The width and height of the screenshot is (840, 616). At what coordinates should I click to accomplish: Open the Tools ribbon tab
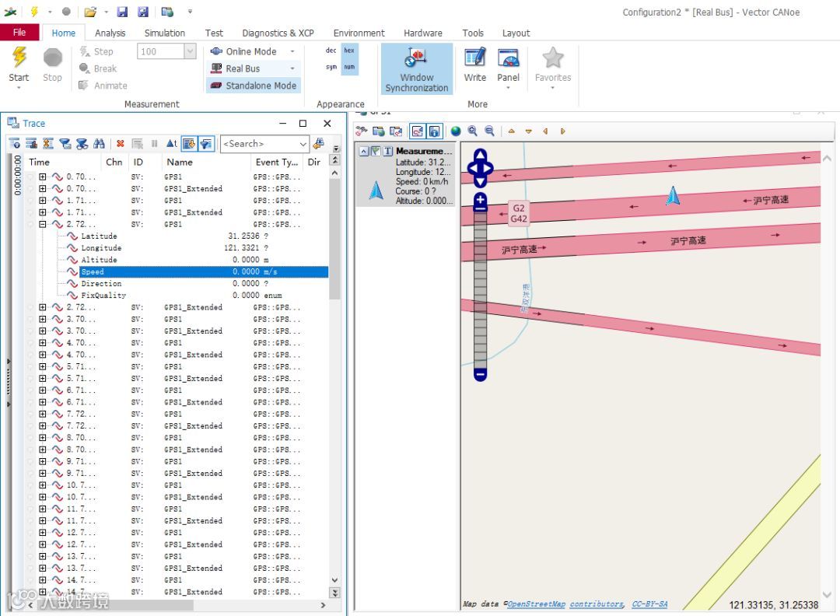coord(473,33)
